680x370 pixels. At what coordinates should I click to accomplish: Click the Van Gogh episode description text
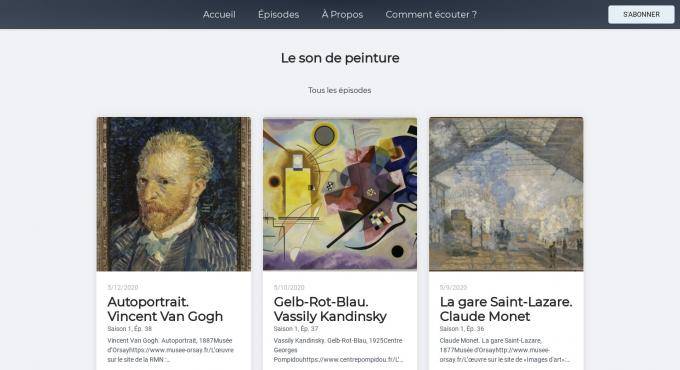170,350
